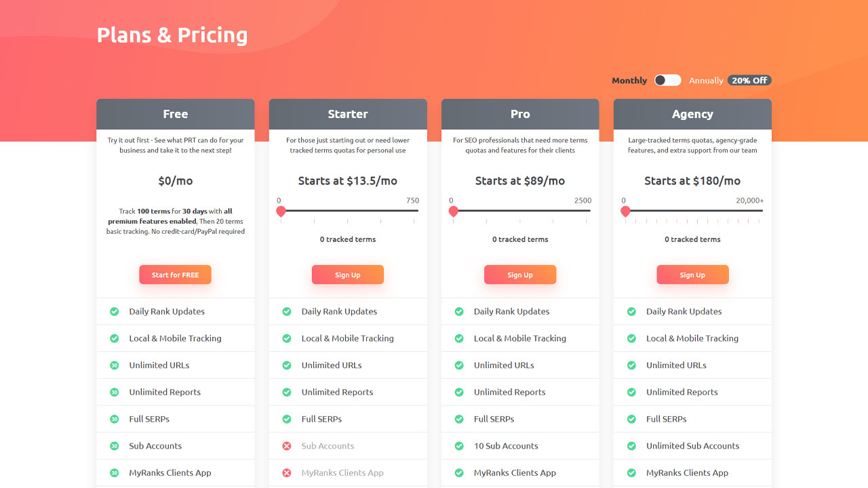
Task: Click the green check beside Pro 10 Sub Accounts
Action: pos(459,446)
